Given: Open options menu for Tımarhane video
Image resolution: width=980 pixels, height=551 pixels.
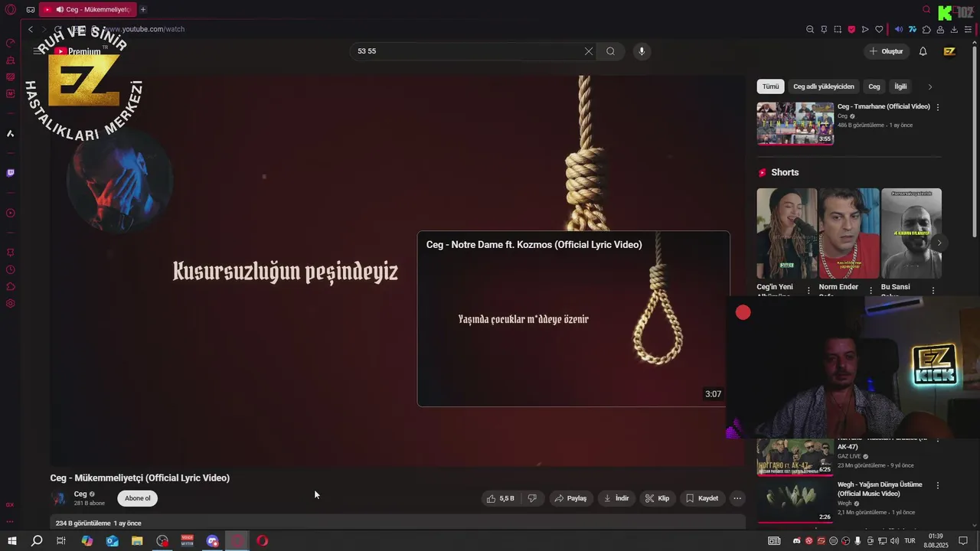Looking at the screenshot, I should 938,107.
